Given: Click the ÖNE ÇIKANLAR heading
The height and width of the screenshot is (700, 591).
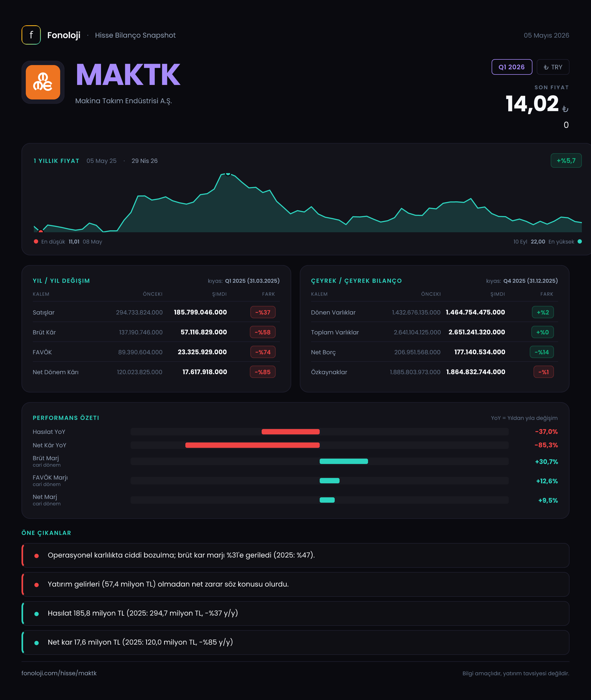Looking at the screenshot, I should pyautogui.click(x=46, y=533).
